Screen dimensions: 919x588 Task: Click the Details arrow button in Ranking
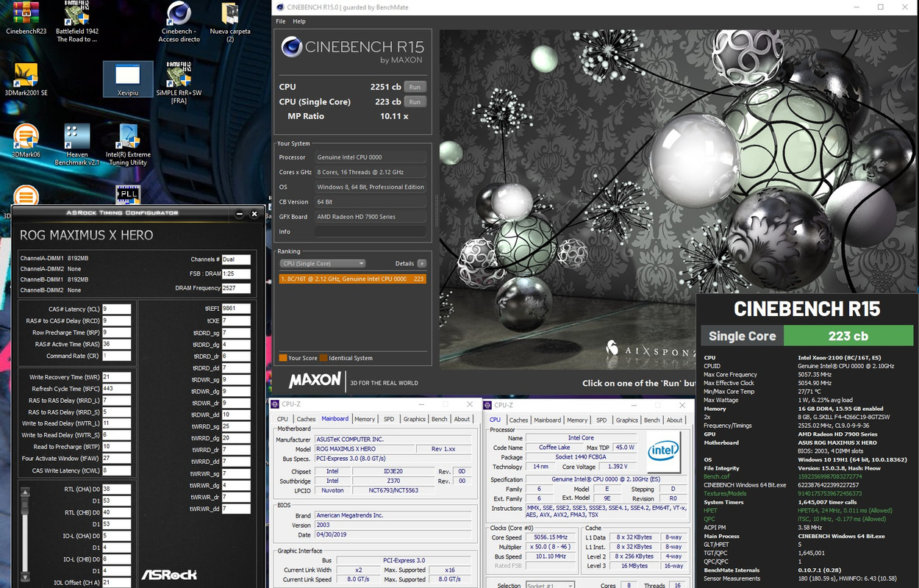pos(422,263)
